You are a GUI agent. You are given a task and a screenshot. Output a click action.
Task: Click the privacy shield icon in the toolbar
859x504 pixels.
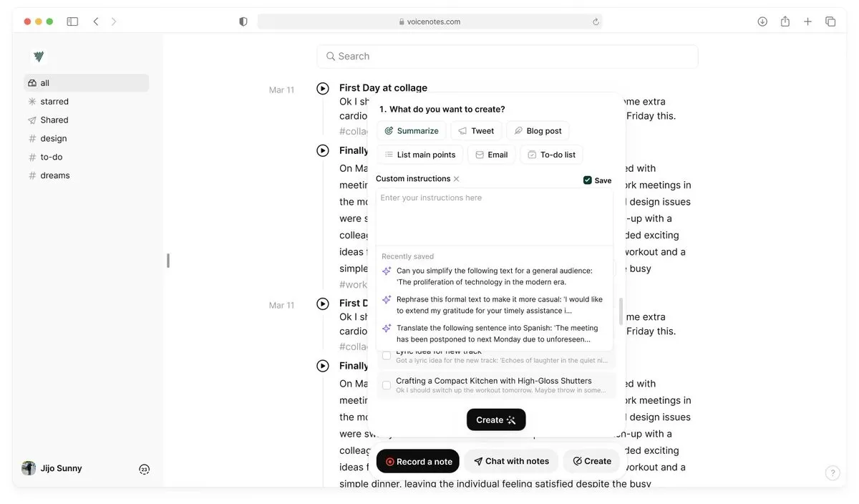pyautogui.click(x=243, y=21)
